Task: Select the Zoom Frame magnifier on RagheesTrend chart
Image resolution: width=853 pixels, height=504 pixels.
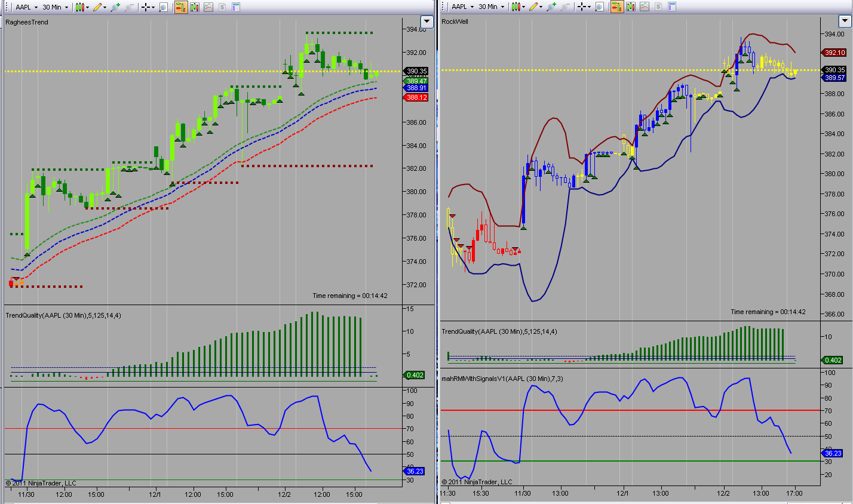Action: pyautogui.click(x=163, y=7)
